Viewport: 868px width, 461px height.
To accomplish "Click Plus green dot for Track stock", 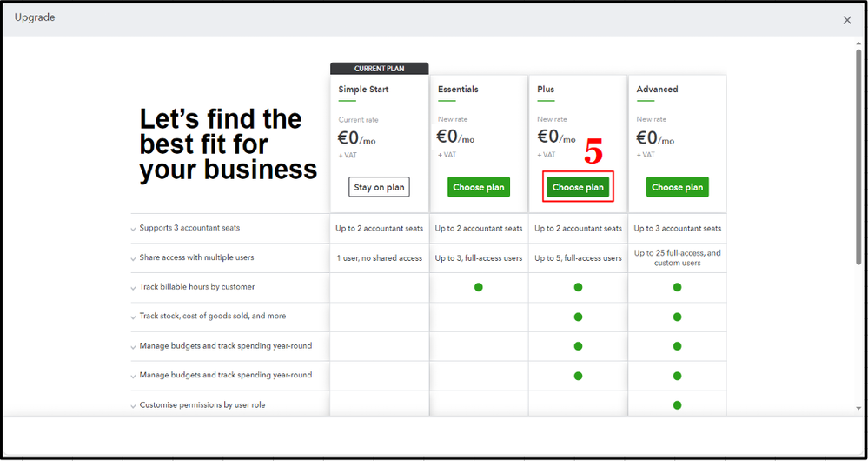I will point(578,317).
